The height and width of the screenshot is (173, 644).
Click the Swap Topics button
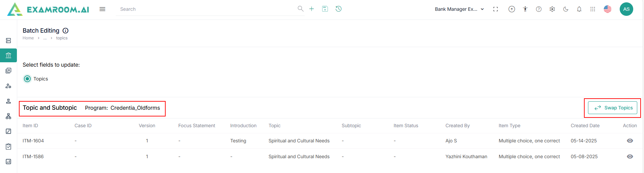point(612,108)
